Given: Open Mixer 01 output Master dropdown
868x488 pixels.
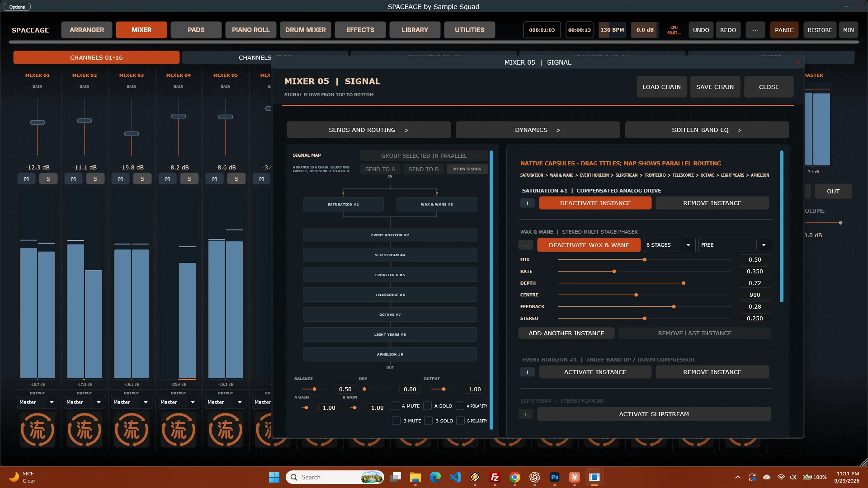Looking at the screenshot, I should [x=37, y=402].
